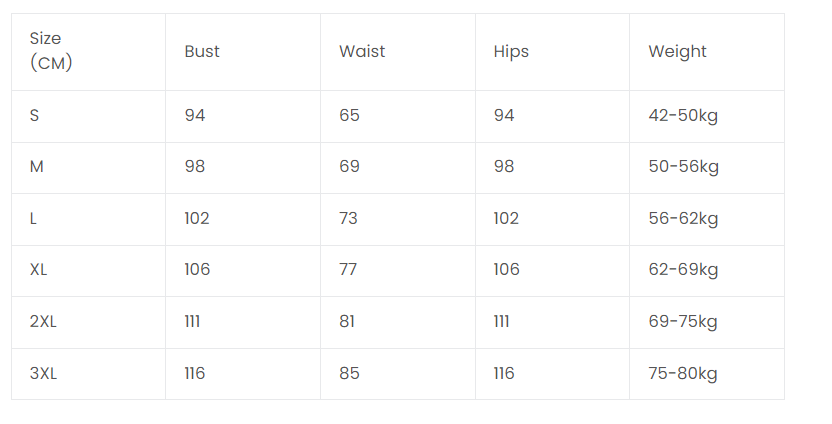
Task: Click the 56-62kg weight cell
Action: tap(683, 219)
